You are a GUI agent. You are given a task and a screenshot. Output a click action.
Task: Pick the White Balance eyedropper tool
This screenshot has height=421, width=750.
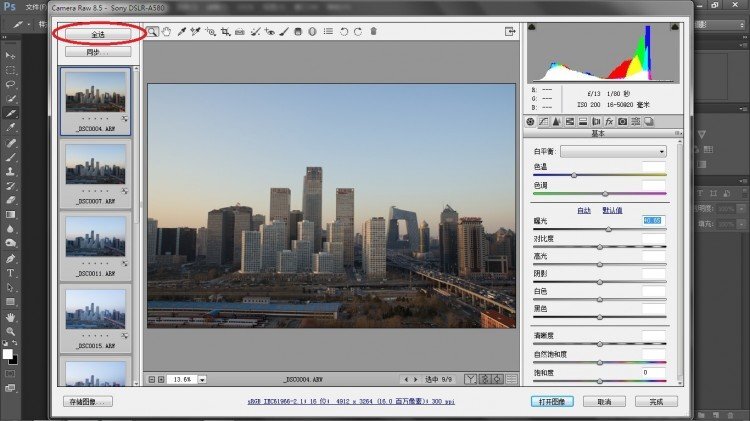[181, 32]
